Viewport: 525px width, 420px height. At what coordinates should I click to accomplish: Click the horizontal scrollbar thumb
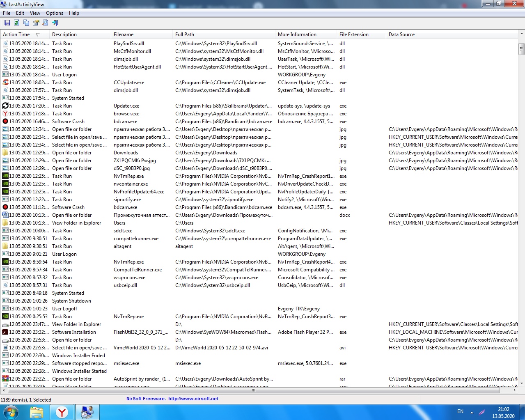coord(253,390)
